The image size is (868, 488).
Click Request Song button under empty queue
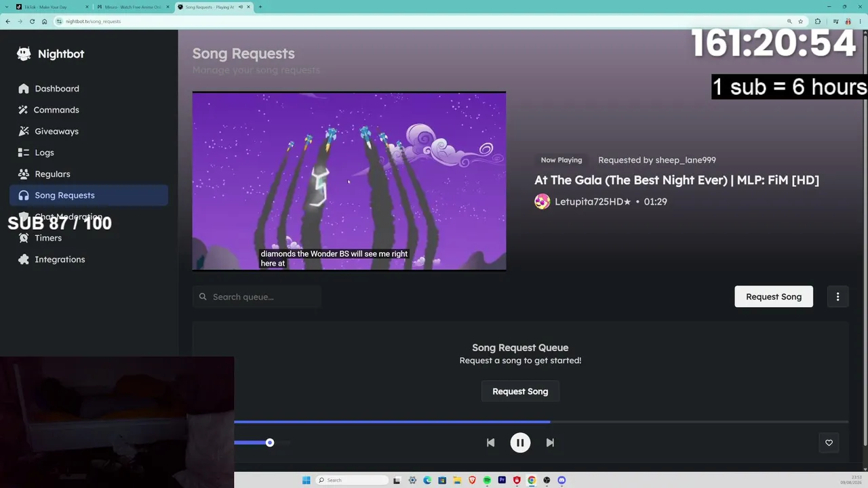(520, 392)
